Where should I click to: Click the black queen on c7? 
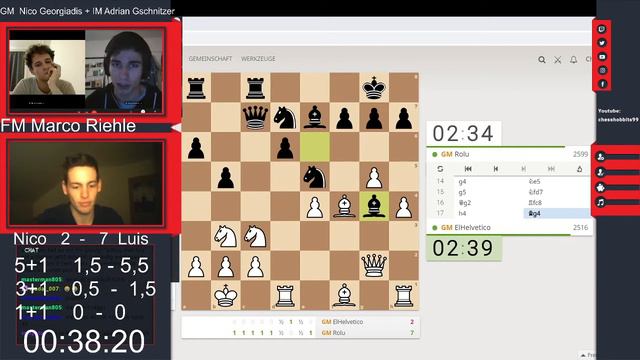point(256,118)
